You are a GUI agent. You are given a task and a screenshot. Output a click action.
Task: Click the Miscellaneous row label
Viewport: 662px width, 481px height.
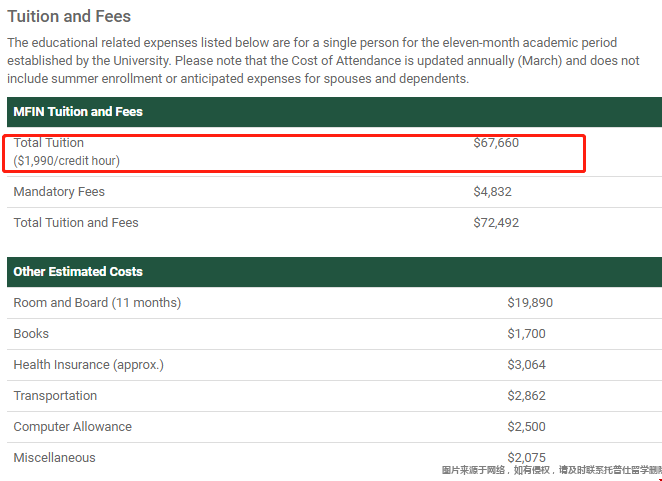coord(54,458)
